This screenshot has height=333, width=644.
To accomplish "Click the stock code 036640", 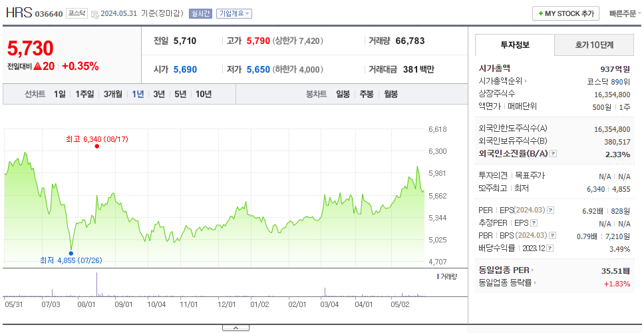I will click(49, 14).
